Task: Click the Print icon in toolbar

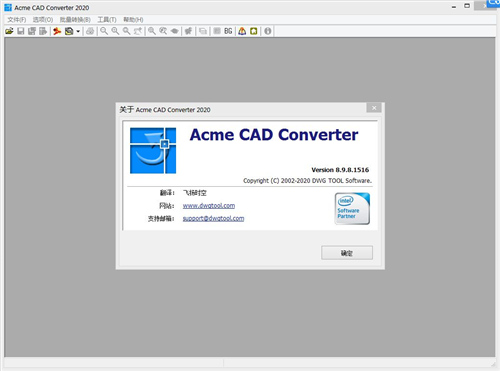Action: point(90,31)
